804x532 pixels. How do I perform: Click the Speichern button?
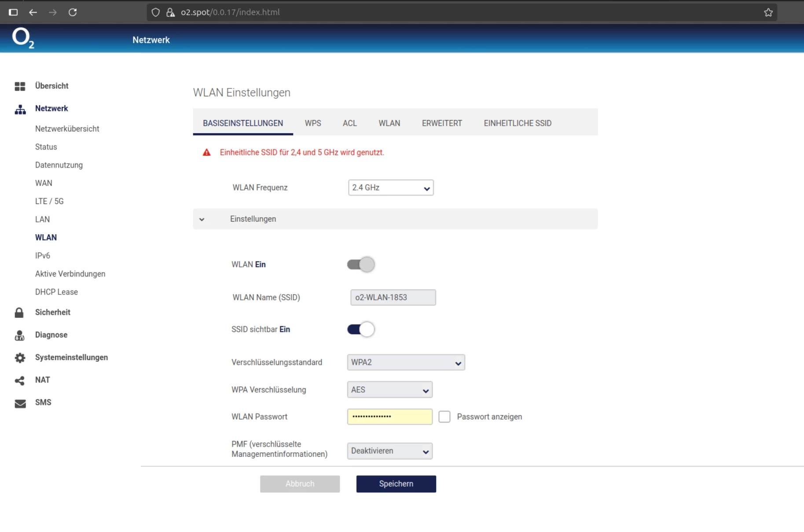tap(396, 484)
